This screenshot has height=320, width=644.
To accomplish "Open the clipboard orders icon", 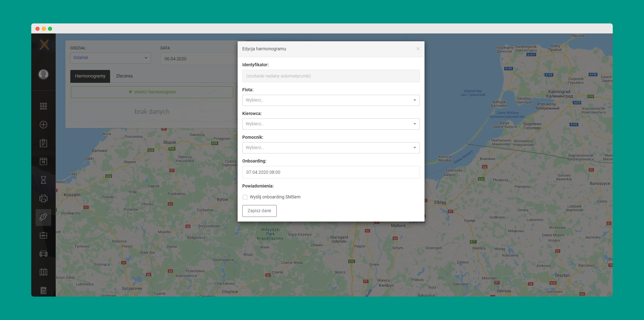I will [43, 143].
